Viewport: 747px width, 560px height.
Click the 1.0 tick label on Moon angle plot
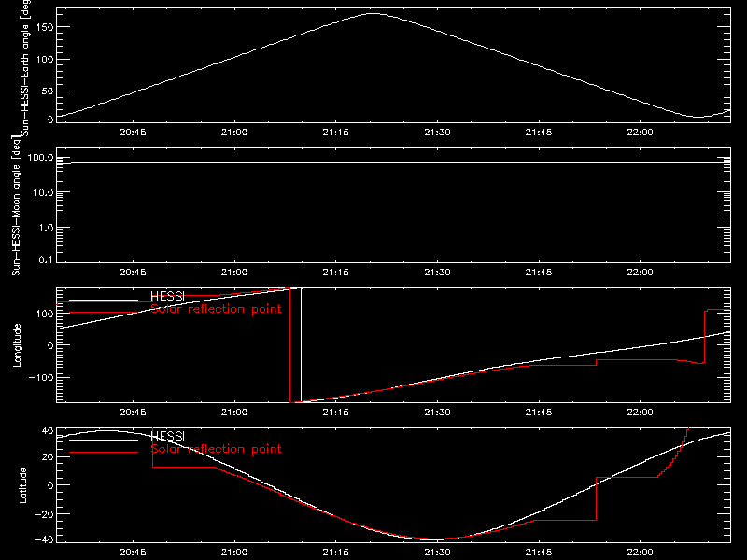(x=46, y=228)
